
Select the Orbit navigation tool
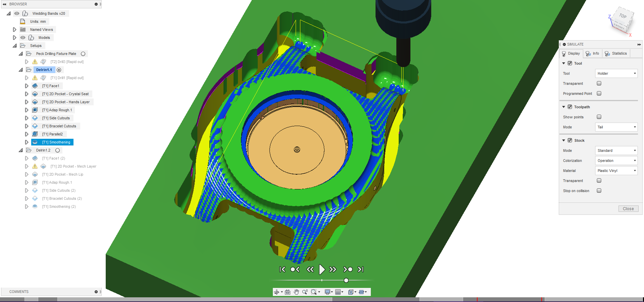point(277,292)
